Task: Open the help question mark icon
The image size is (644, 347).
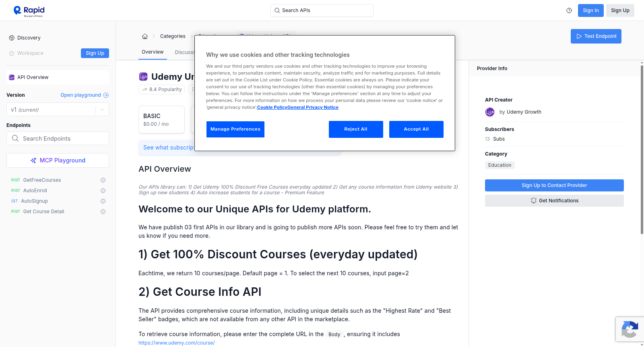Action: (569, 10)
